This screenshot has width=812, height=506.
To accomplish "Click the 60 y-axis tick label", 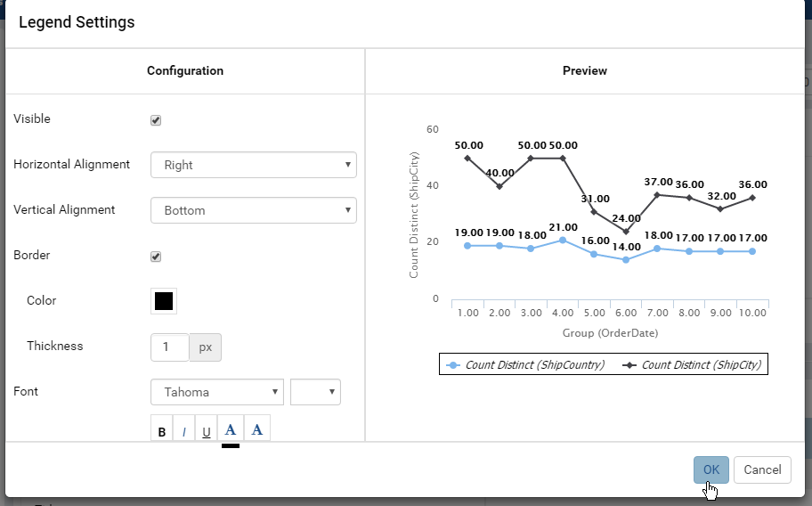I will 433,129.
